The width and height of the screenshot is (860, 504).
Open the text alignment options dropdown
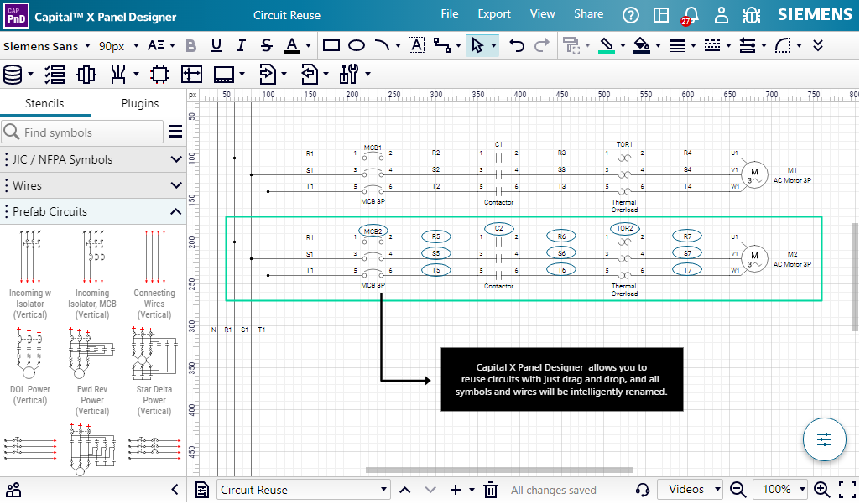coord(161,46)
